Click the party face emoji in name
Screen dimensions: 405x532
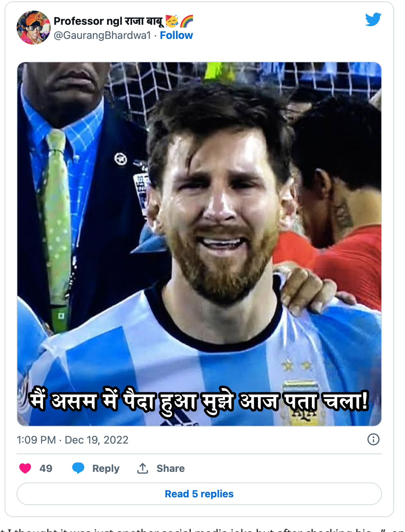click(x=172, y=21)
